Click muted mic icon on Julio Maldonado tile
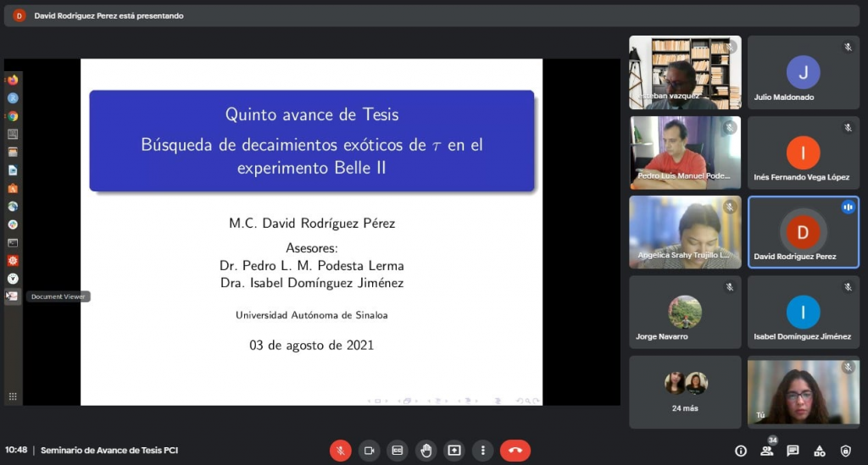This screenshot has width=868, height=465. (848, 47)
